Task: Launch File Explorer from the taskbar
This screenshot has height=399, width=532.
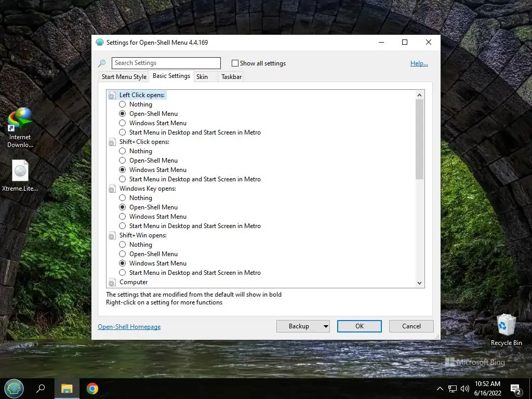Action: [x=67, y=389]
